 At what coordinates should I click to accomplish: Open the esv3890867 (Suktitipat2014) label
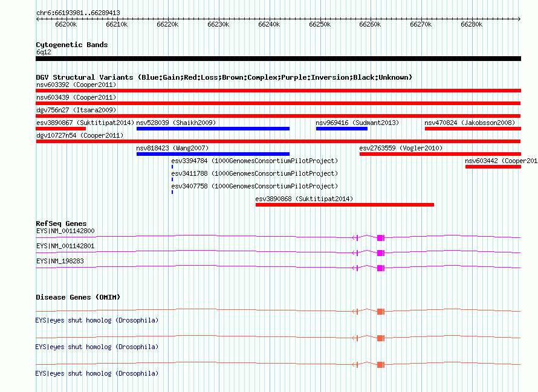pos(85,123)
